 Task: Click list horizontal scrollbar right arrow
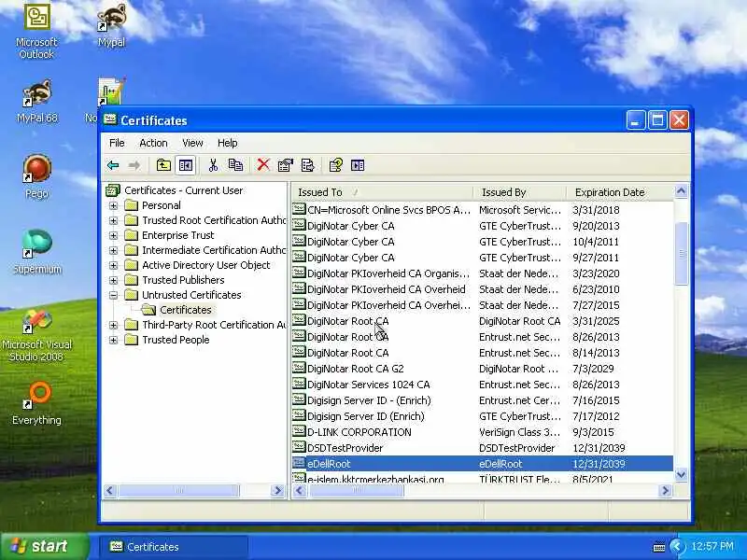666,491
